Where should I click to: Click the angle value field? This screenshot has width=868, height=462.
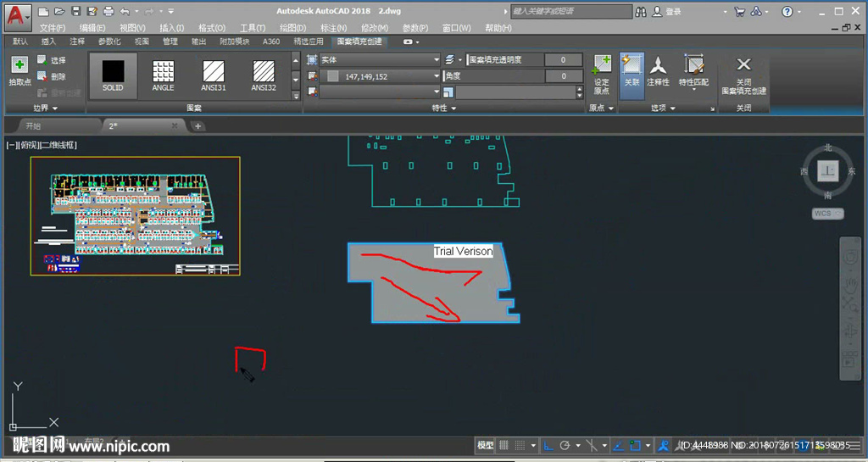point(564,76)
